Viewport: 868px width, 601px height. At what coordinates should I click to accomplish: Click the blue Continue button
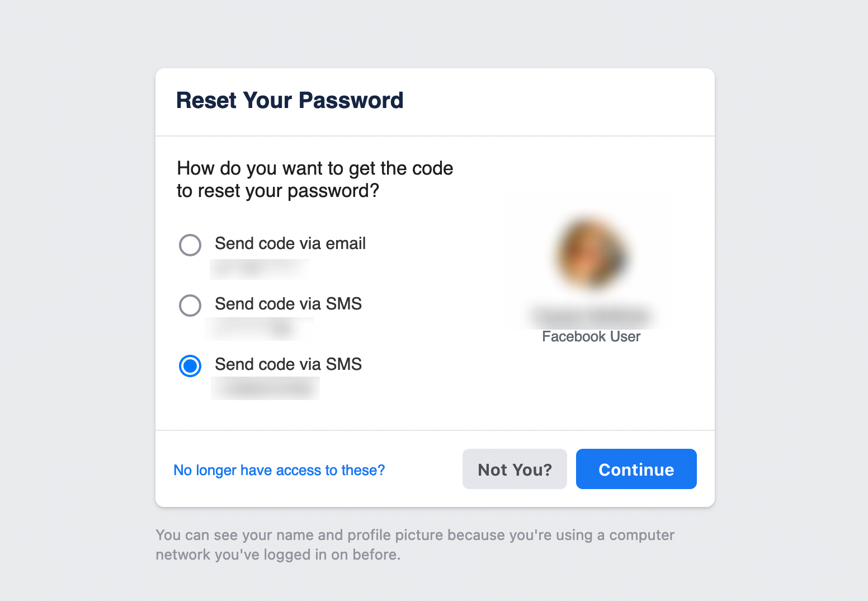pos(636,469)
